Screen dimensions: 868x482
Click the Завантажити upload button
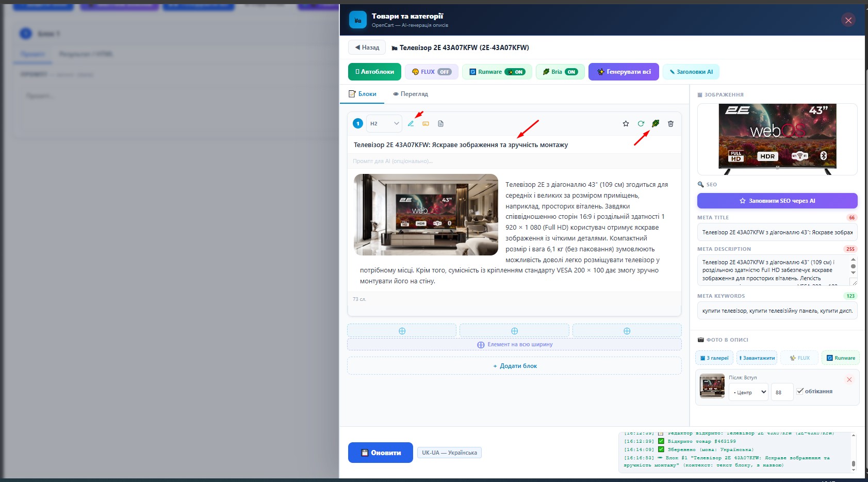(x=757, y=358)
